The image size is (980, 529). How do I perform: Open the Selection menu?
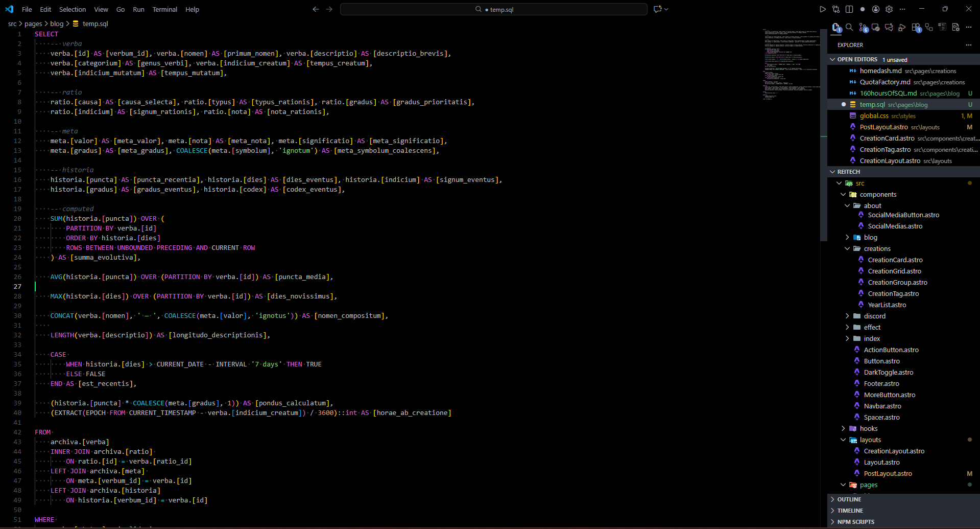pos(73,9)
